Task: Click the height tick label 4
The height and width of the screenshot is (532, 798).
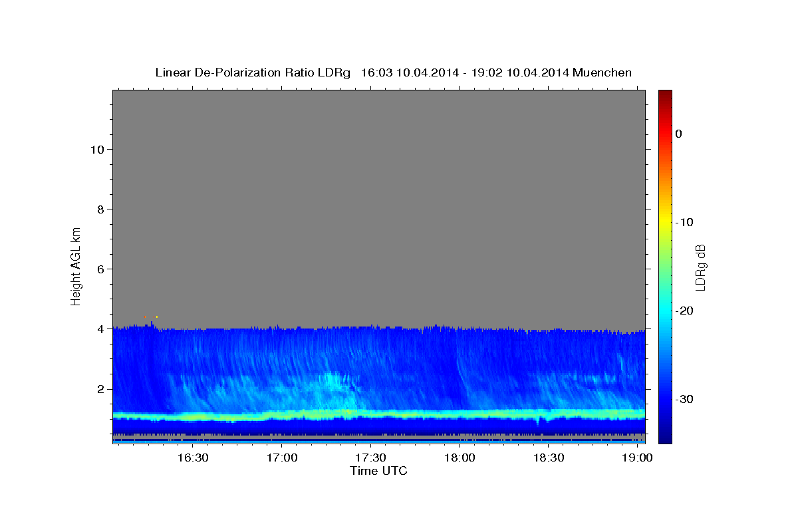Action: tap(100, 329)
